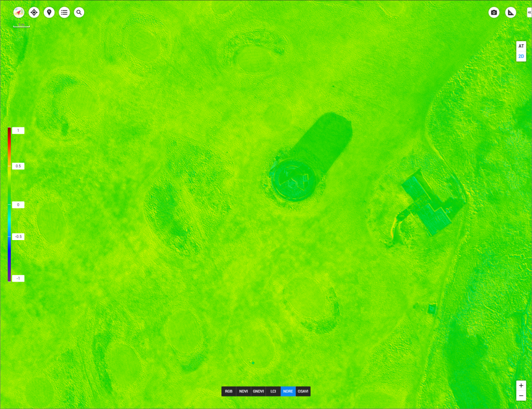
Task: Select the NDRE index layer
Action: pyautogui.click(x=288, y=391)
